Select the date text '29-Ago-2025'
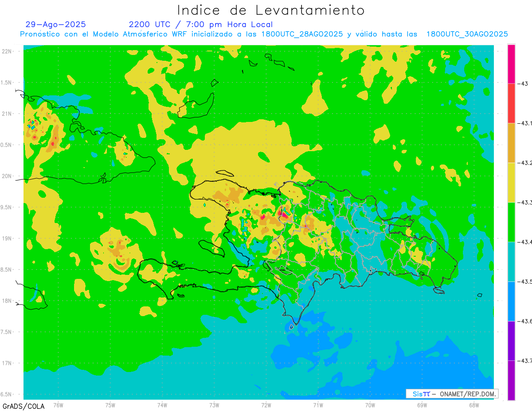 tap(56, 24)
